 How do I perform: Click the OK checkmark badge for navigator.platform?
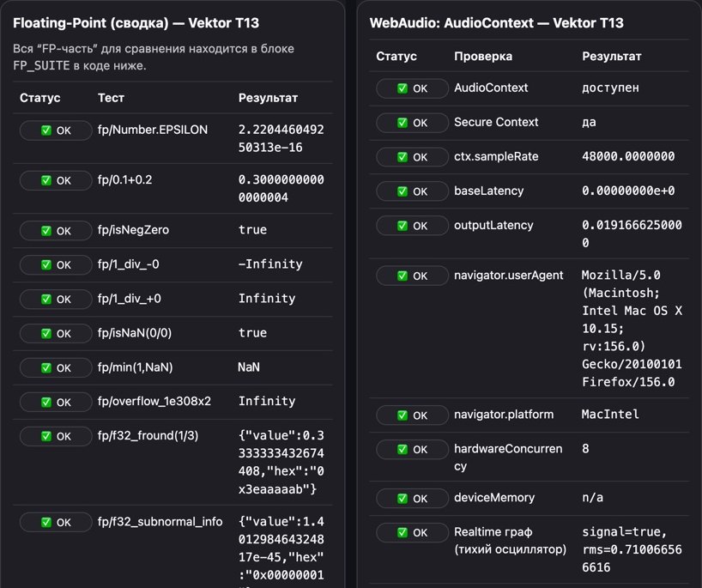click(x=412, y=415)
